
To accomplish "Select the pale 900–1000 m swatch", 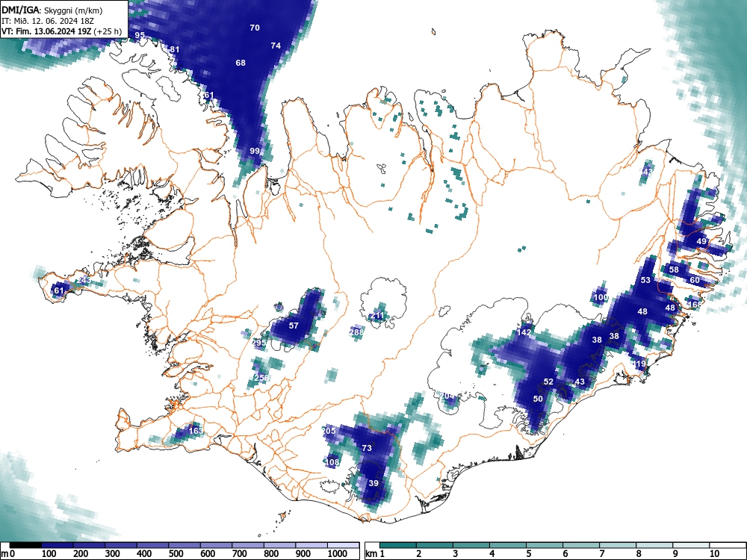I will [311, 545].
